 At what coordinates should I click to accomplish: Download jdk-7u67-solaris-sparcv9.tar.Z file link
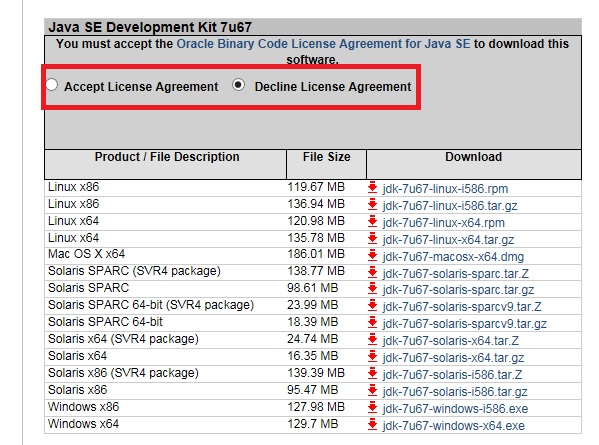tap(462, 306)
